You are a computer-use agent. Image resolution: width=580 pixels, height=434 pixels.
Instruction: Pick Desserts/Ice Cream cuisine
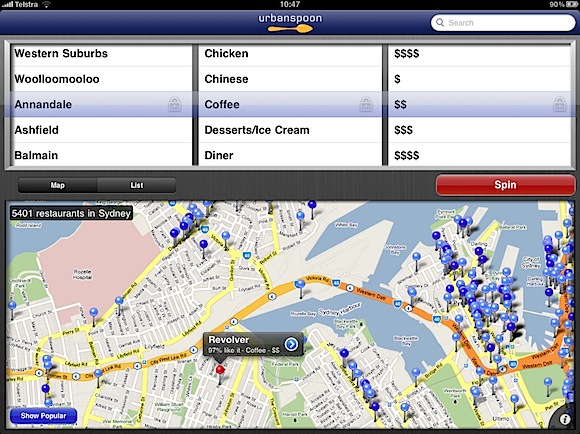click(290, 130)
